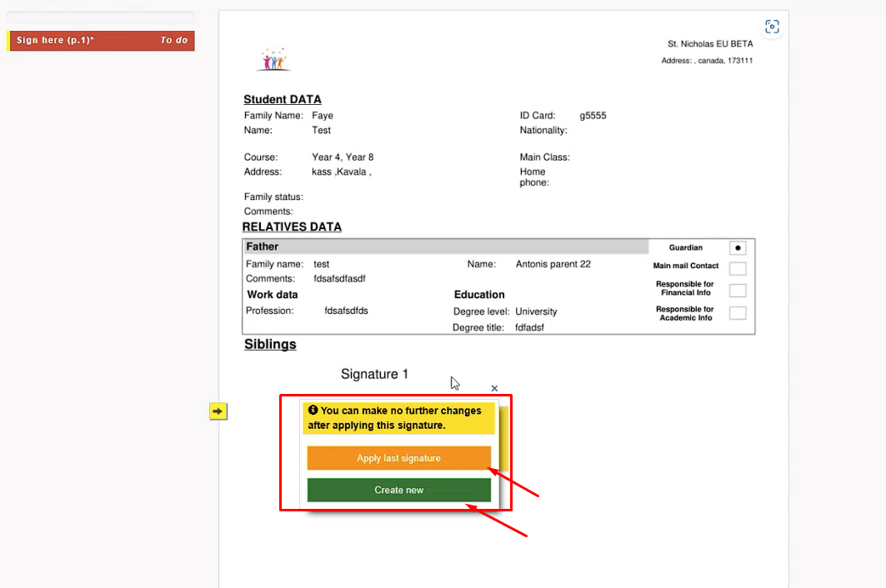Toggle the Guardian checkbox
This screenshot has height=588, width=886.
(x=737, y=248)
